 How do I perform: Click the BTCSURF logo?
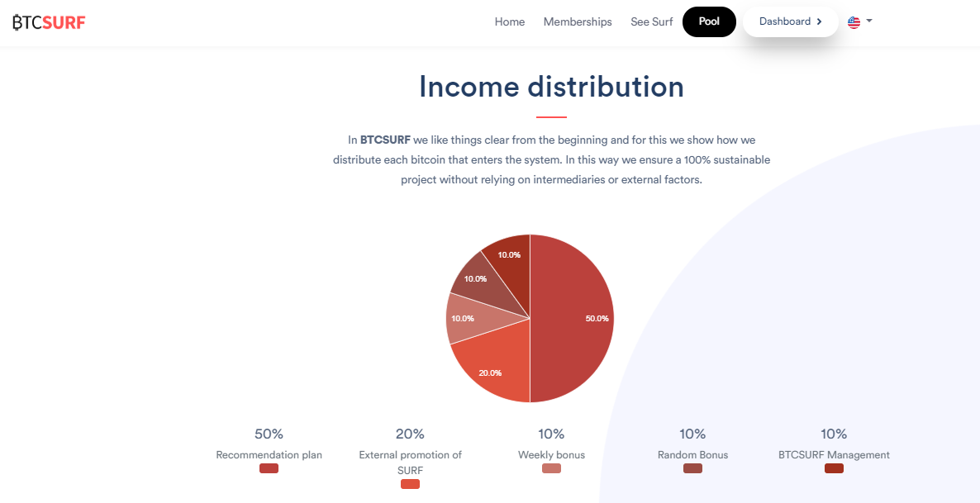pyautogui.click(x=49, y=22)
